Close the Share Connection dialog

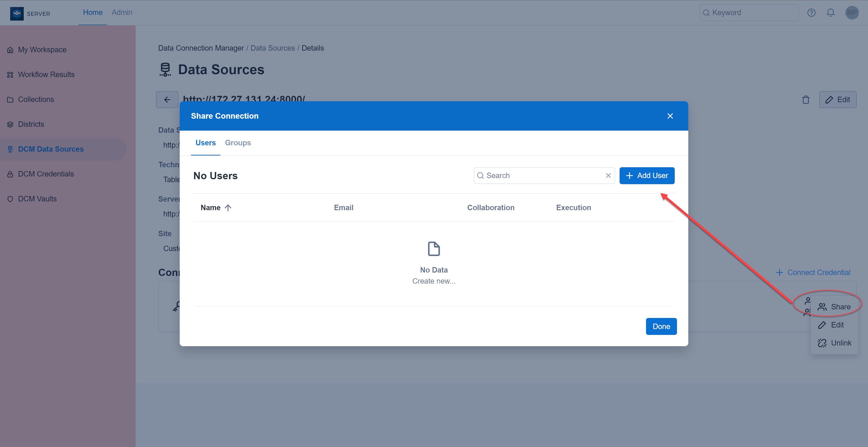click(x=670, y=116)
